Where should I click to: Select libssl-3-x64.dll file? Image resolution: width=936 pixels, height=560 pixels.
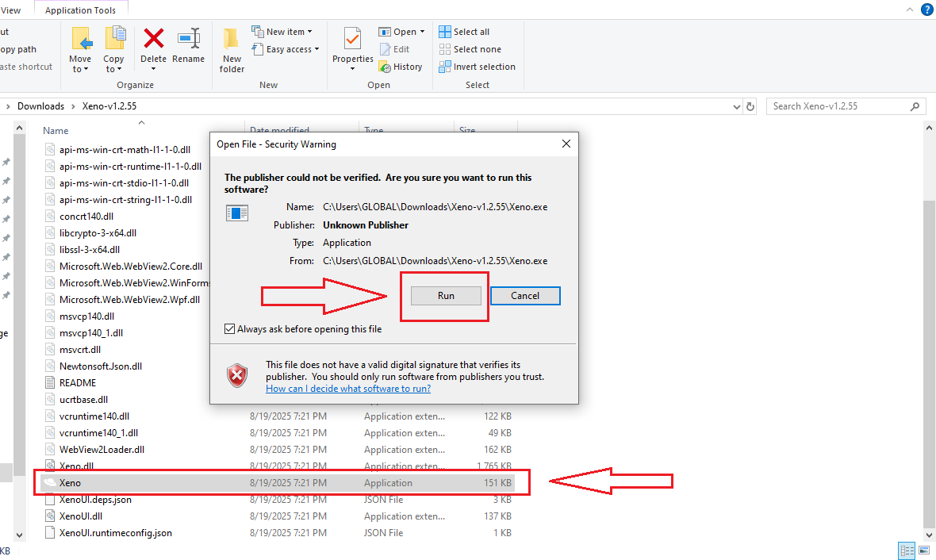click(89, 250)
